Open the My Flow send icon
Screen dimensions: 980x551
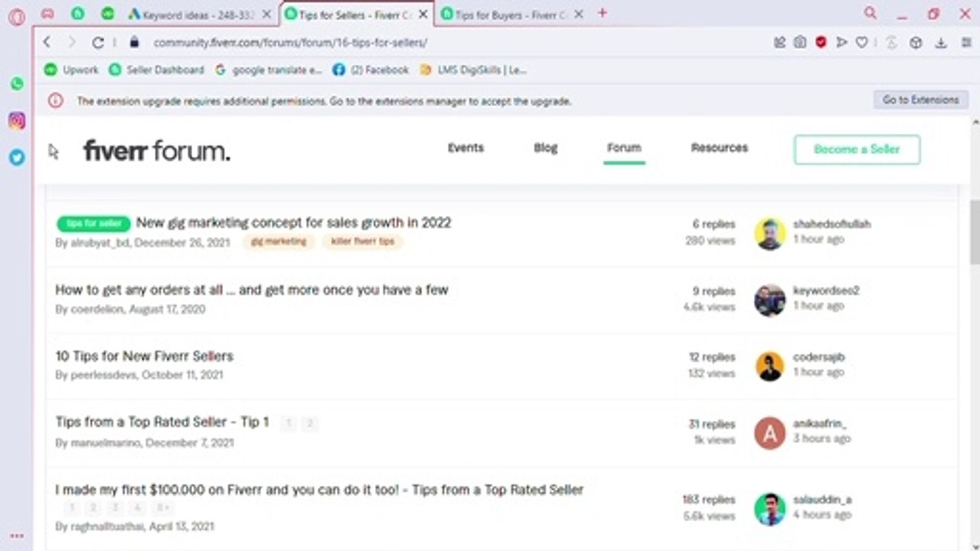pyautogui.click(x=841, y=43)
